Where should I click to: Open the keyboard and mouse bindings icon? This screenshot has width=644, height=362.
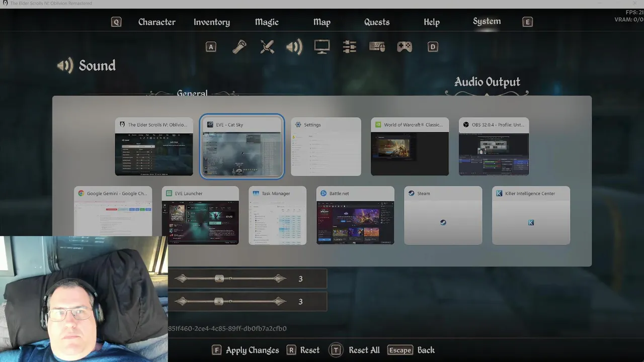377,47
